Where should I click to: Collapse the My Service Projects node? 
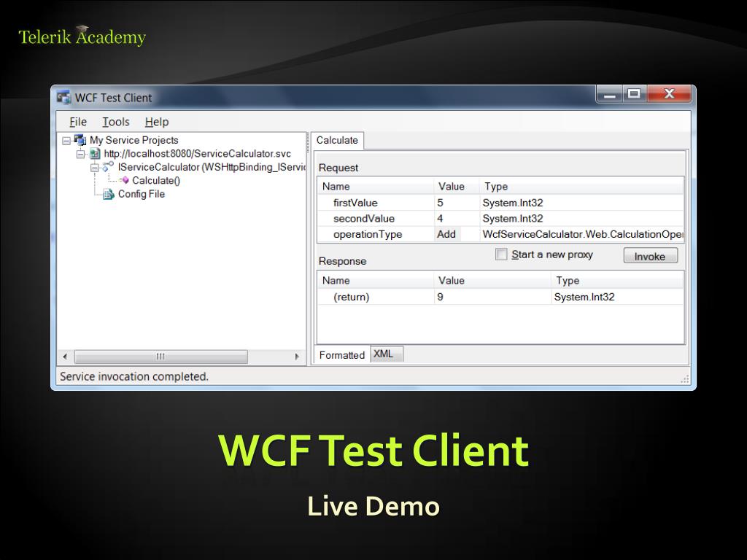click(x=66, y=141)
